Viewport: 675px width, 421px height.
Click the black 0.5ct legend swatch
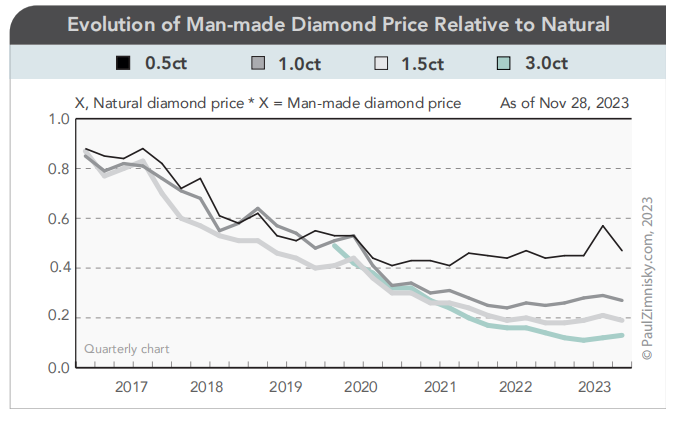123,63
